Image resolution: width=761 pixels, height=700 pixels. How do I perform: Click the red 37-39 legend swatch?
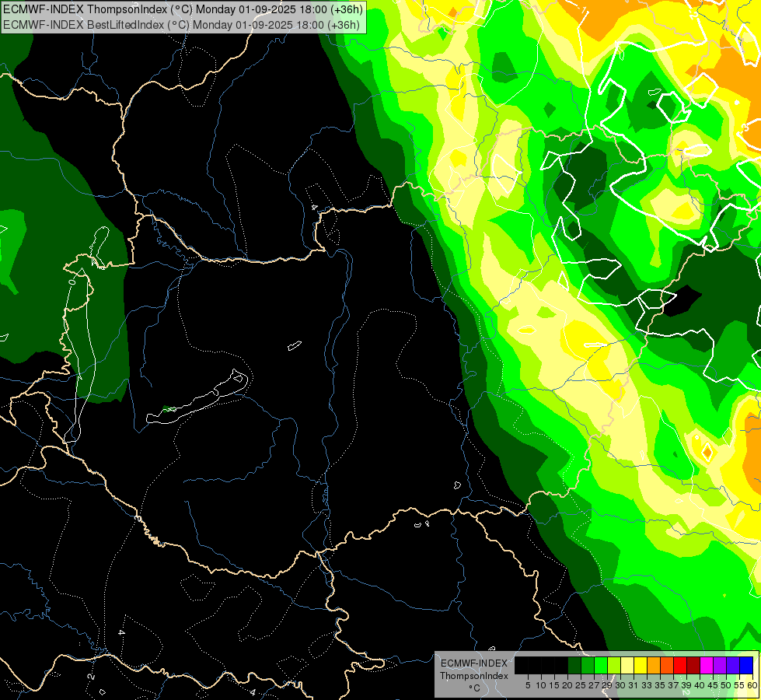[x=680, y=666]
